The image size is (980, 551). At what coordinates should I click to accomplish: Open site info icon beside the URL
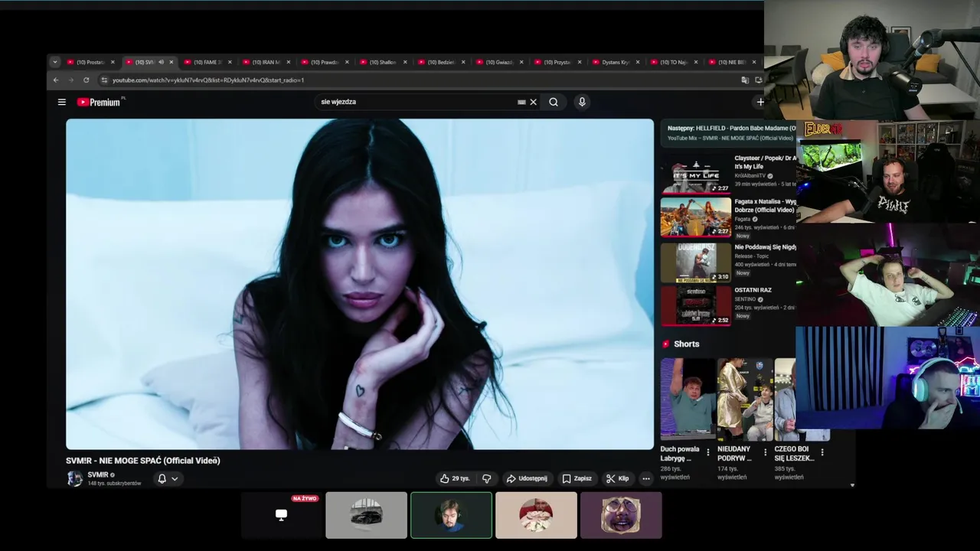tap(105, 80)
